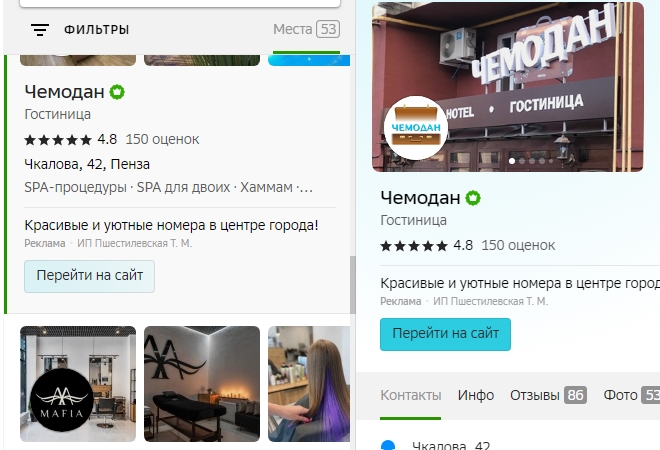This screenshot has height=450, width=660.
Task: Click the results list vertical scrollbar
Action: coord(353,285)
